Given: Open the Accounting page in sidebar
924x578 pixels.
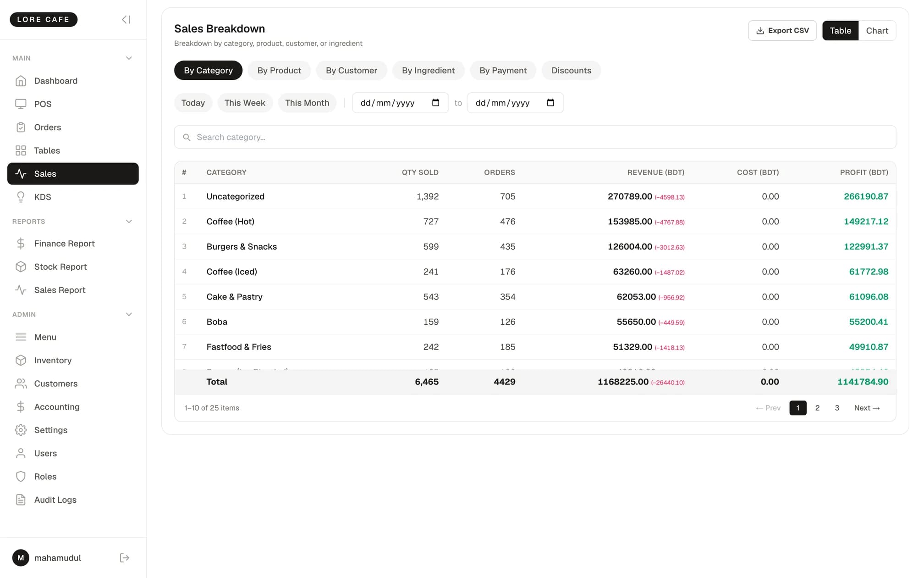Looking at the screenshot, I should click(73, 407).
